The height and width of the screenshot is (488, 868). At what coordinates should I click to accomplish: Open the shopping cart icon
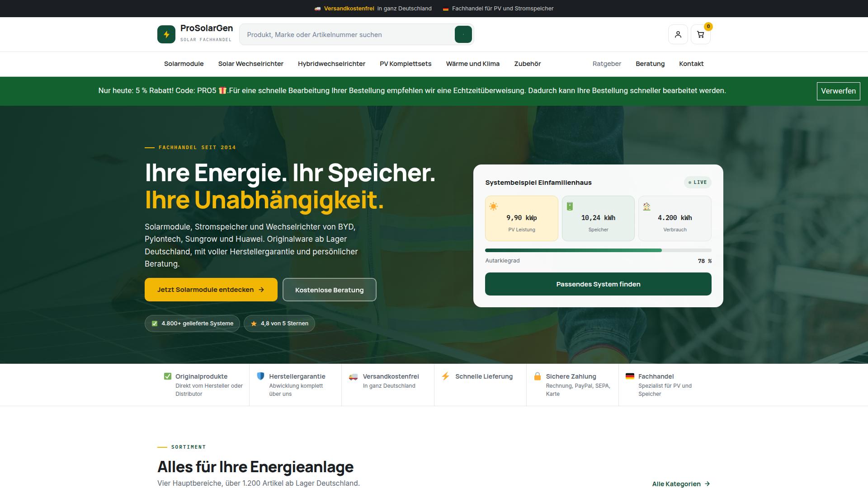pos(700,34)
